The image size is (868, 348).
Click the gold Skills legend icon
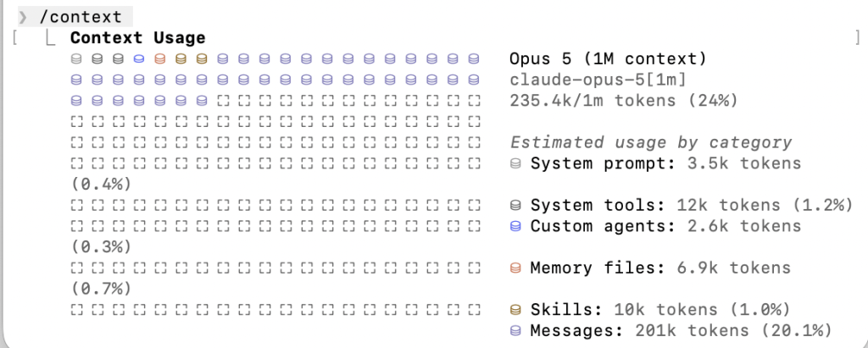click(x=515, y=311)
